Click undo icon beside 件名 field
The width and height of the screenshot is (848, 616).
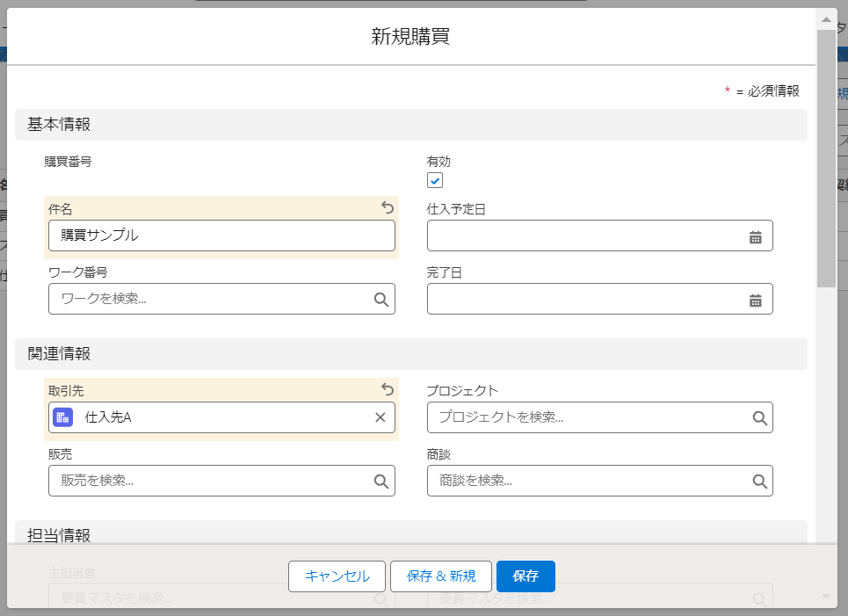click(388, 207)
